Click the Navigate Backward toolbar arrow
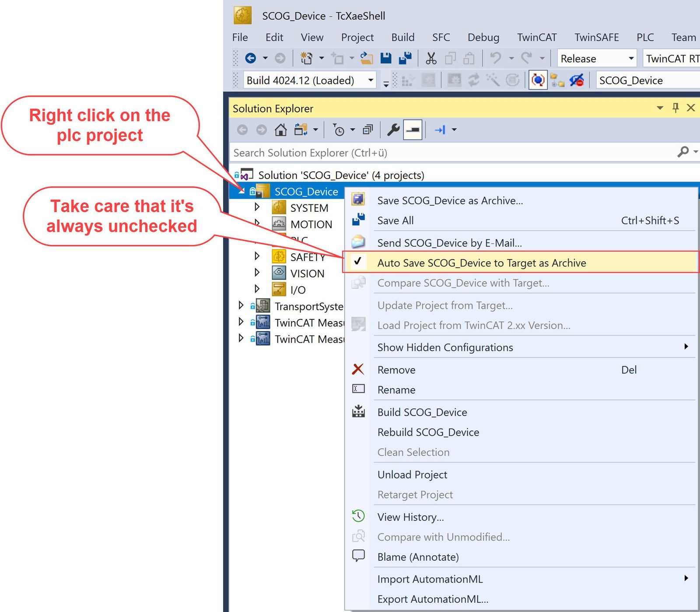The width and height of the screenshot is (700, 612). (250, 58)
